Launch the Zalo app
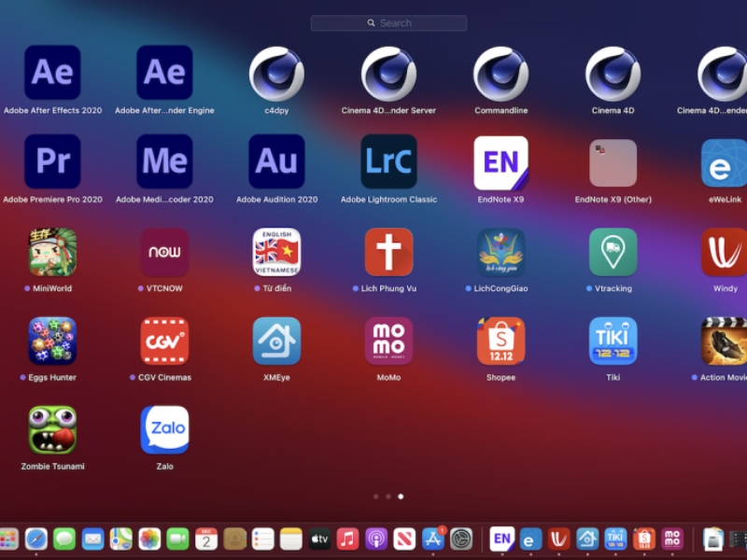 [x=164, y=430]
